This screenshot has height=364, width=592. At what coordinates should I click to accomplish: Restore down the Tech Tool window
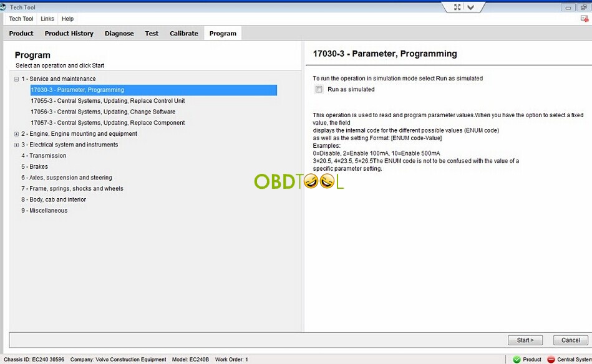tap(584, 7)
